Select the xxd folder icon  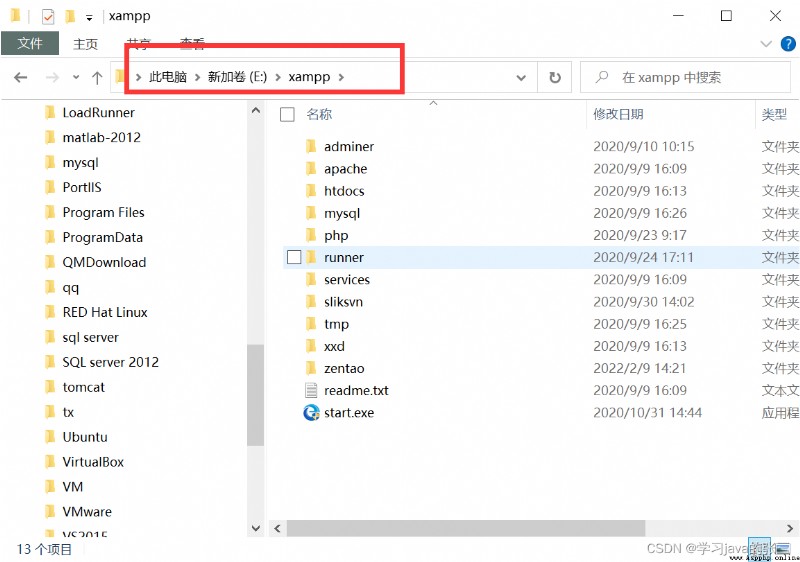[x=311, y=346]
